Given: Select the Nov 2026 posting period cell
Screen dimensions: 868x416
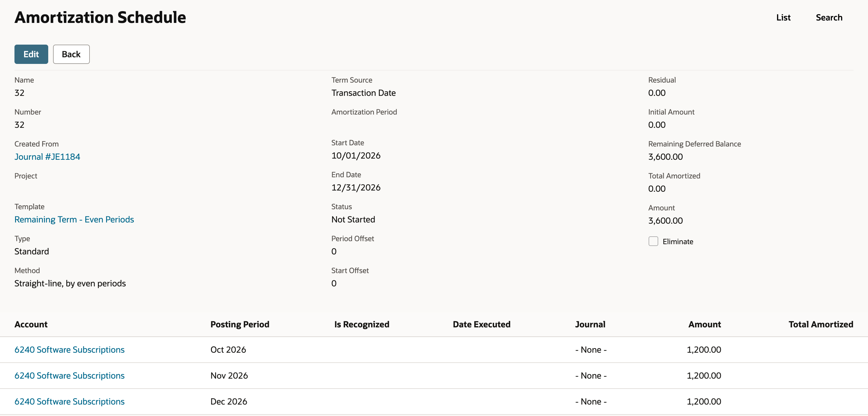Looking at the screenshot, I should (229, 376).
